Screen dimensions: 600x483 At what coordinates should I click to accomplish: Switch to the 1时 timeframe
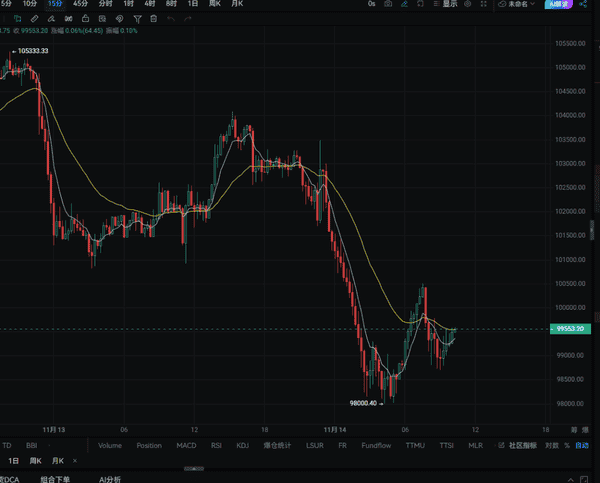click(x=128, y=4)
